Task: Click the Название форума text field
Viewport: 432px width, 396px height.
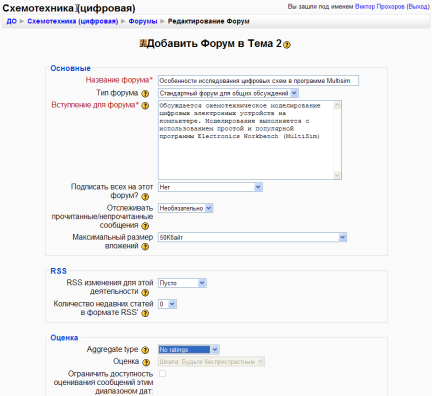Action: coord(258,81)
